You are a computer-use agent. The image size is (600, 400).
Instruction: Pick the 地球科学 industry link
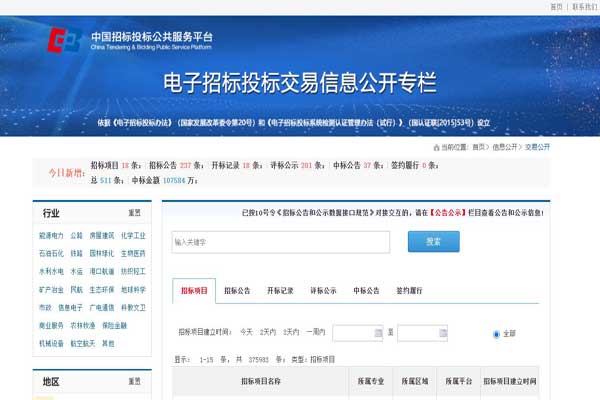click(133, 289)
